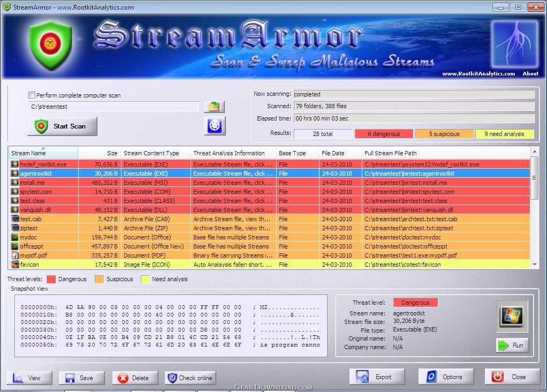
Task: Visit www.RootkitAnalytics.com link in banner
Action: 478,74
